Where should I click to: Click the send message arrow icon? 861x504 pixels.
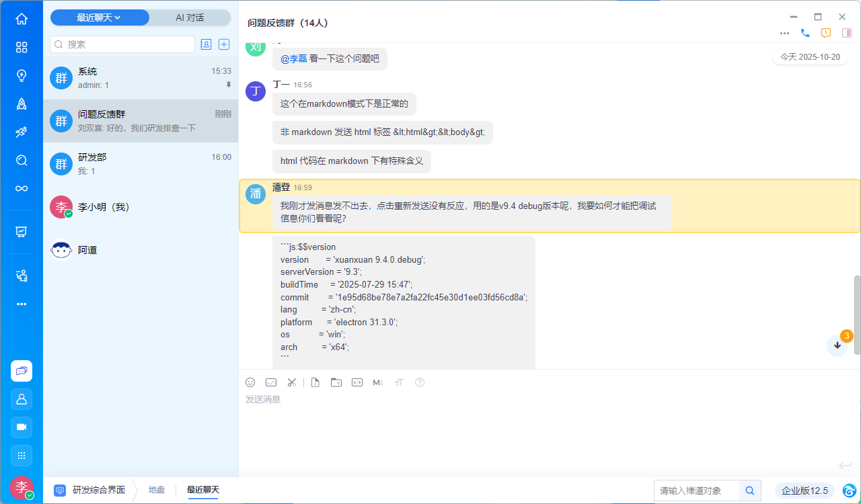846,466
